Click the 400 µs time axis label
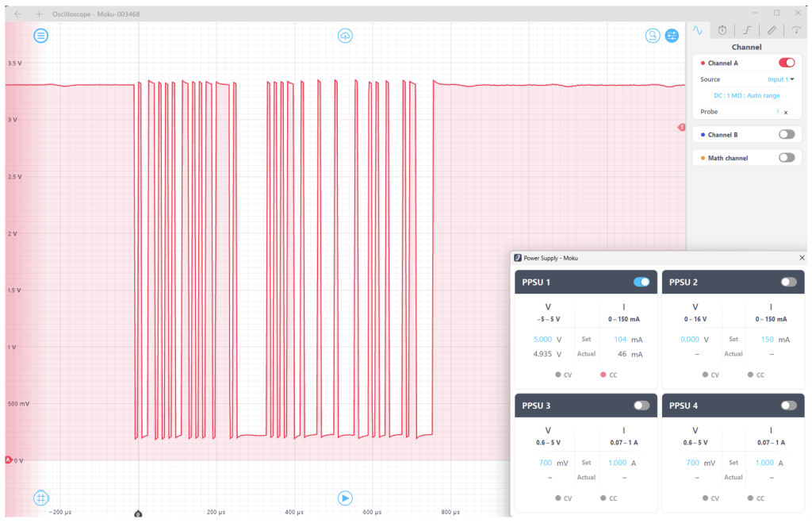Image resolution: width=812 pixels, height=523 pixels. 294,512
